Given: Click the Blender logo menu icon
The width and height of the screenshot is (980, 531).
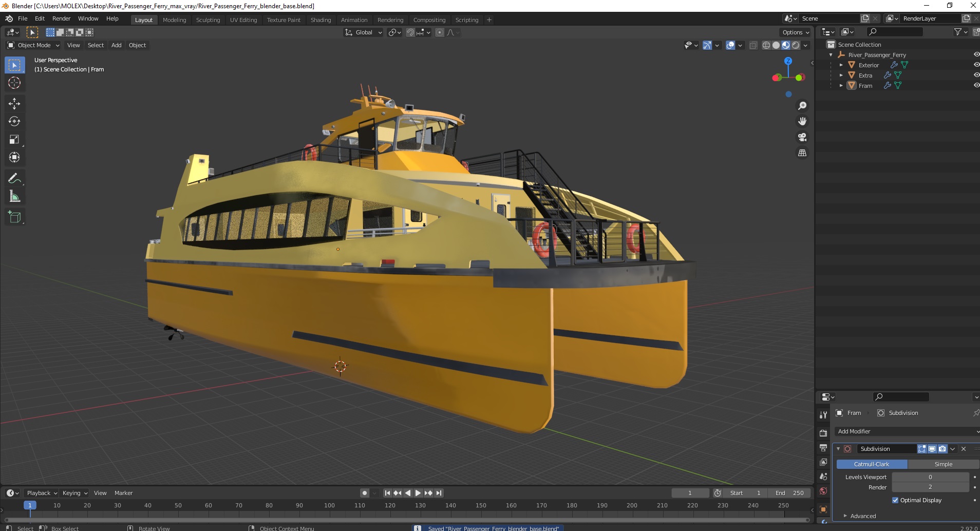Looking at the screenshot, I should point(9,18).
